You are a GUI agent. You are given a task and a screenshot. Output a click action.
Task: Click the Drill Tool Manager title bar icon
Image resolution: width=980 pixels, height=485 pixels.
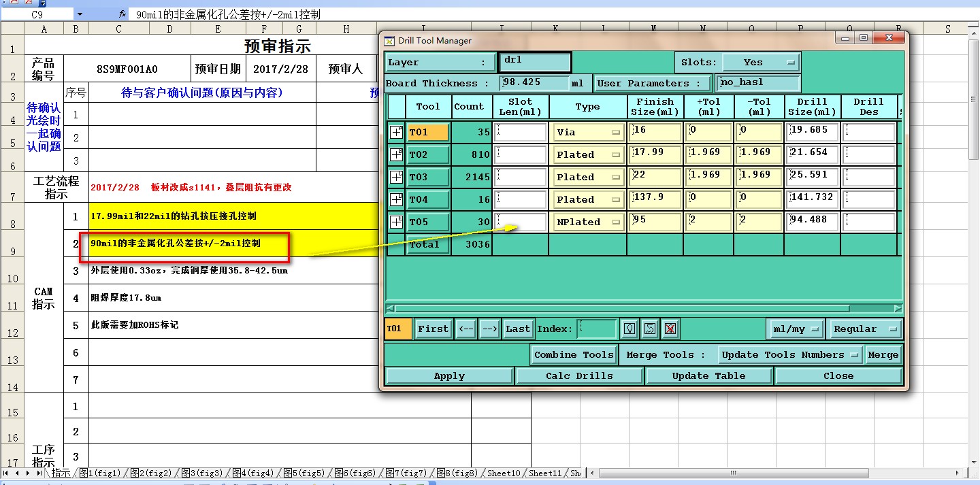[389, 41]
